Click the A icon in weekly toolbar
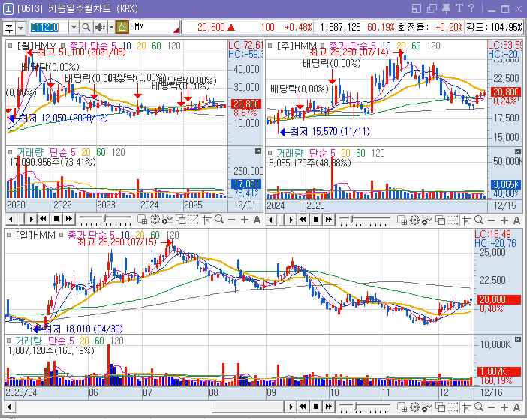The width and height of the screenshot is (527, 420). 517,220
